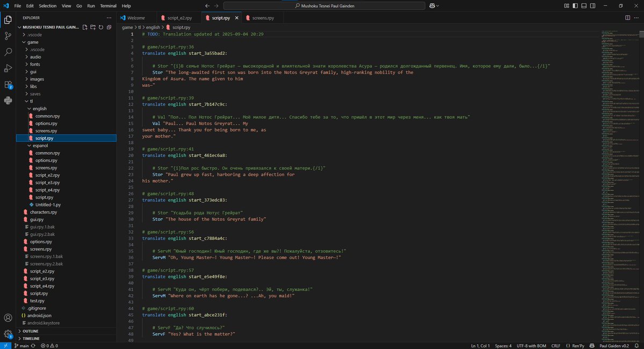Toggle the Secondary Side Bar
Viewport: 644px width, 349px height.
point(592,6)
